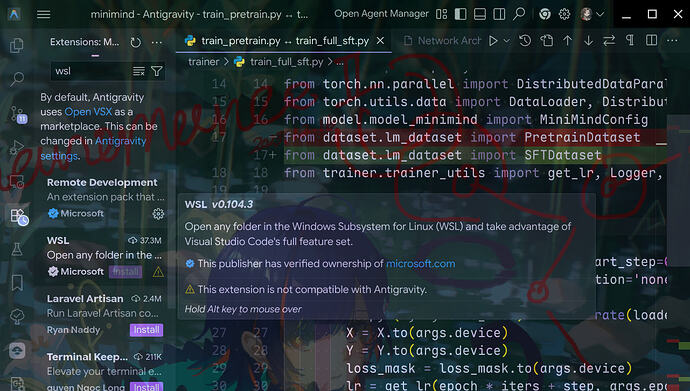Viewport: 690px width, 391px height.
Task: Select WSL extension title in list
Action: click(x=58, y=241)
